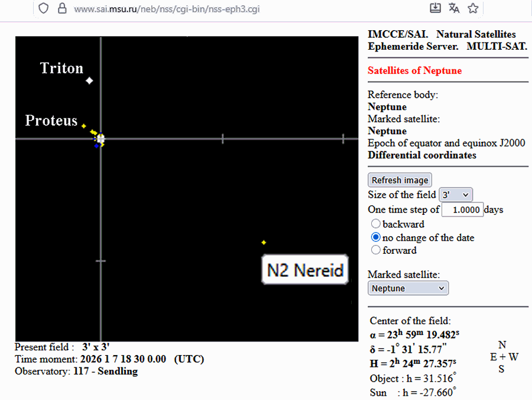Click the small blue dot below Neptune
Image resolution: width=532 pixels, height=400 pixels.
(x=97, y=146)
